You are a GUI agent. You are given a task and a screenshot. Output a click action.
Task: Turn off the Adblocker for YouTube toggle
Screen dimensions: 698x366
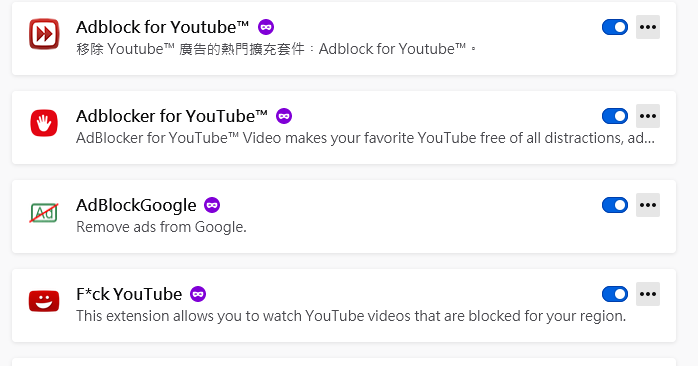615,116
